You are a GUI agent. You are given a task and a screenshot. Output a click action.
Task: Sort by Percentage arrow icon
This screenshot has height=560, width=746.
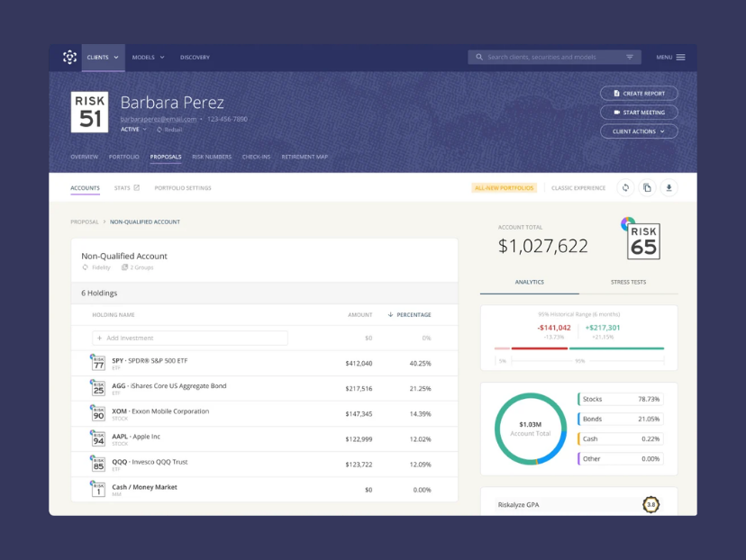(x=390, y=315)
